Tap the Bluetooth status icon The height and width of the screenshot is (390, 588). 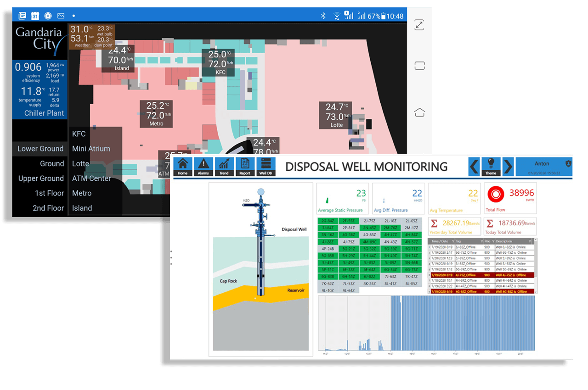point(323,16)
